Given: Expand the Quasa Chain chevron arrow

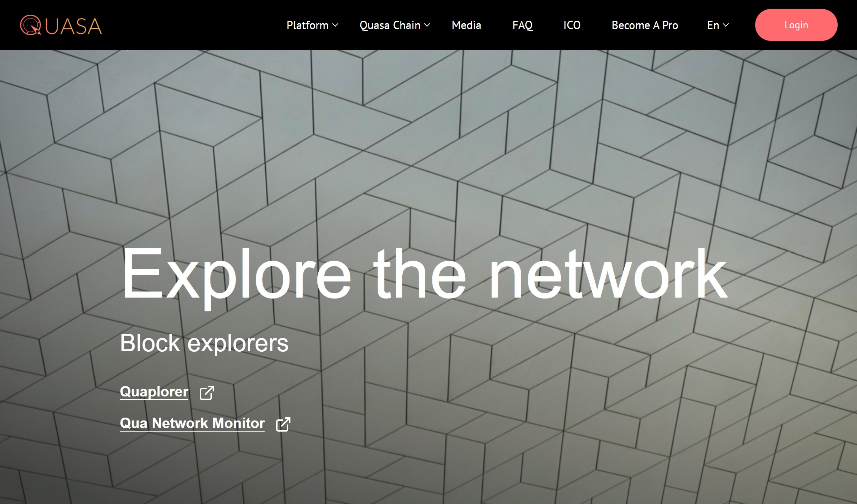Looking at the screenshot, I should [427, 25].
